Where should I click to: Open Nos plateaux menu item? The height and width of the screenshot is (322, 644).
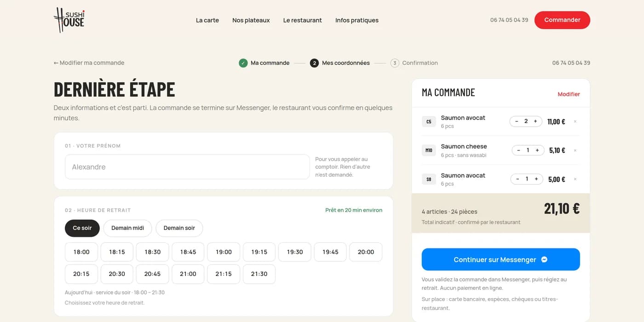[x=251, y=20]
